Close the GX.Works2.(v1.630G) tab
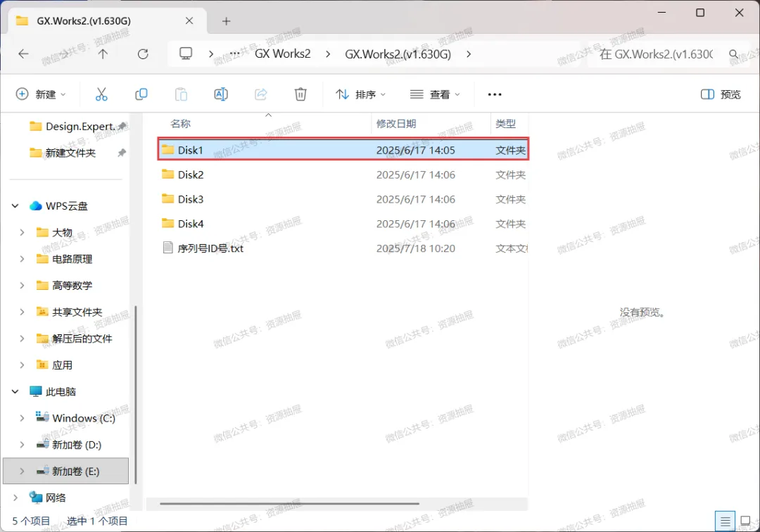 click(x=189, y=21)
